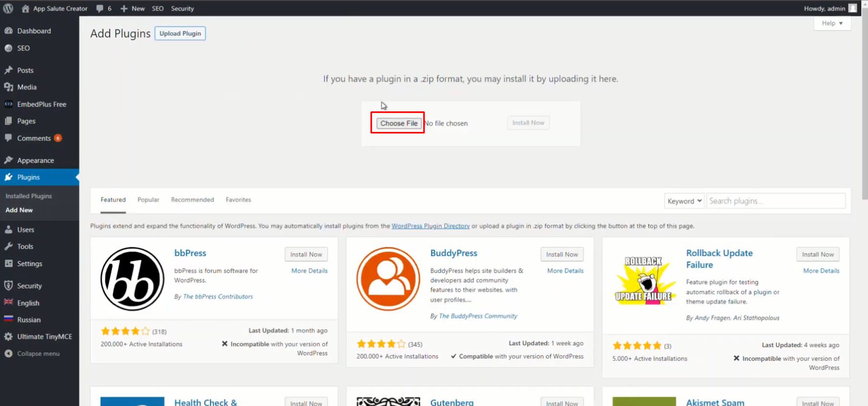Click the Appearance paintbrush icon
The width and height of the screenshot is (868, 406).
click(x=8, y=160)
